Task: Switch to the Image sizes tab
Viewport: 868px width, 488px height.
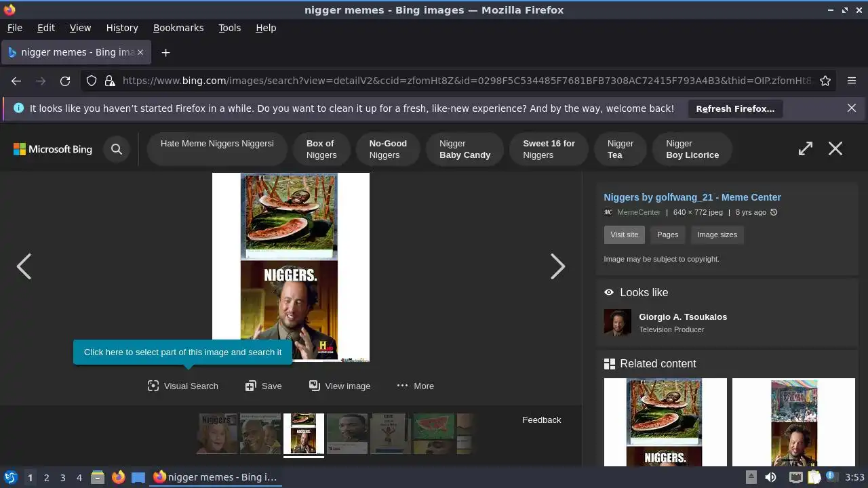Action: (717, 235)
